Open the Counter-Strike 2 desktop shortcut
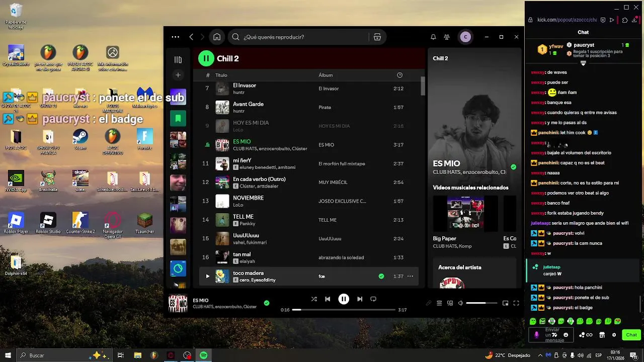644x362 pixels. click(80, 223)
